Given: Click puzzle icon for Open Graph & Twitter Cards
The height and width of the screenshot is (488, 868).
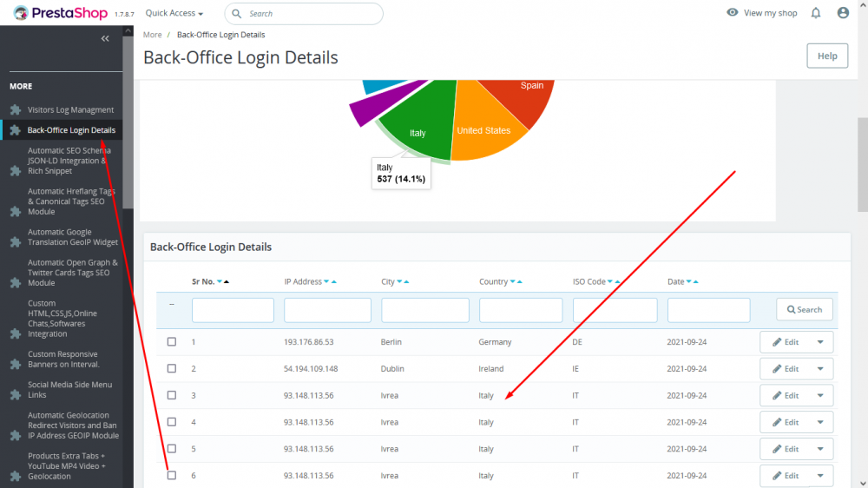Looking at the screenshot, I should 16,282.
